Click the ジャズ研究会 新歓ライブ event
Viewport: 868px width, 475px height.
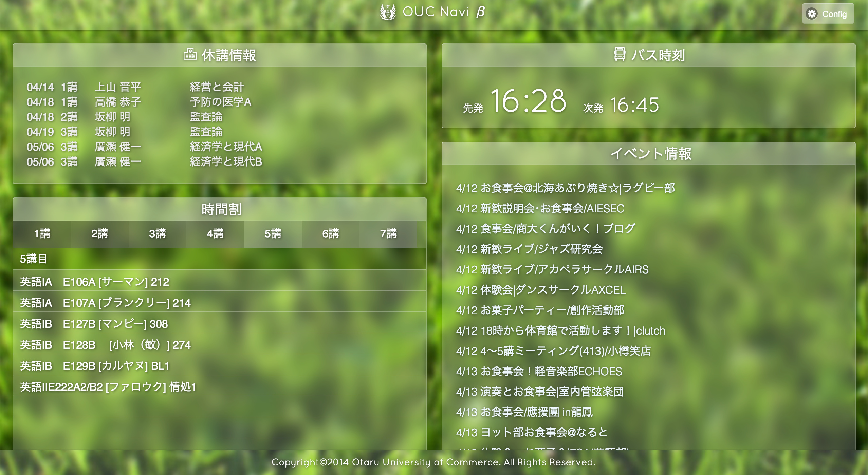pos(529,249)
